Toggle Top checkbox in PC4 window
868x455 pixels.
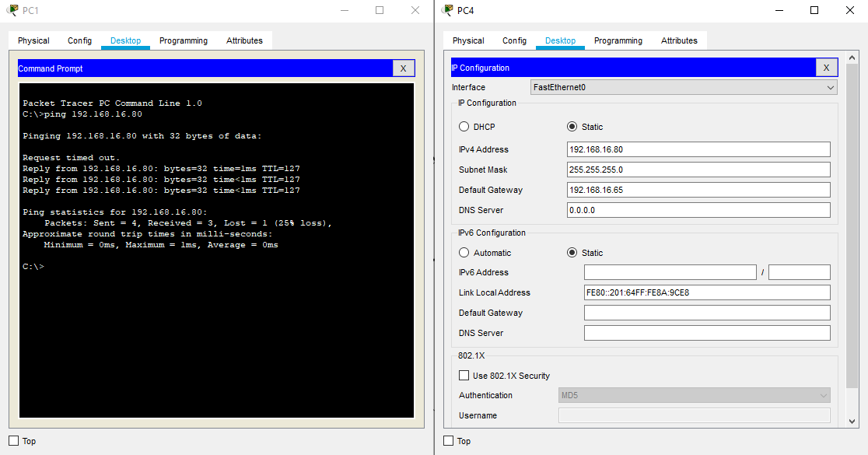point(449,440)
